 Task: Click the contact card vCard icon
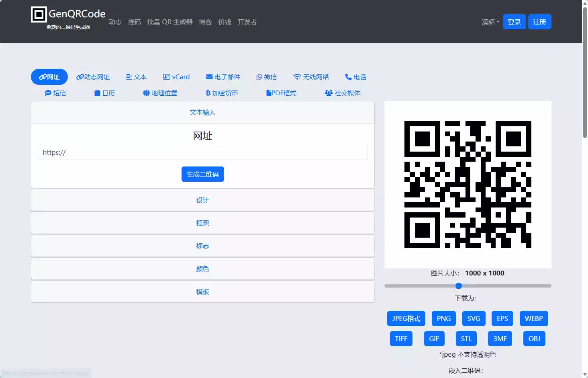pyautogui.click(x=167, y=77)
